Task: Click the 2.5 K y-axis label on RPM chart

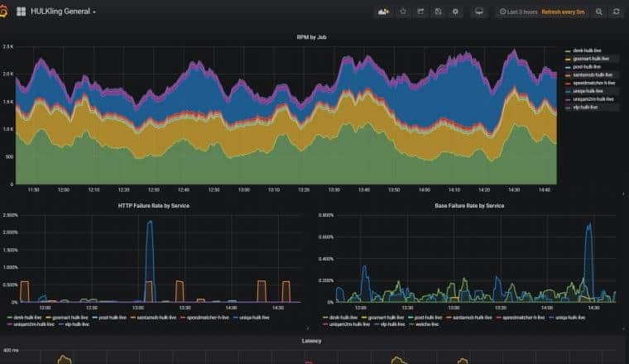Action: (8, 46)
